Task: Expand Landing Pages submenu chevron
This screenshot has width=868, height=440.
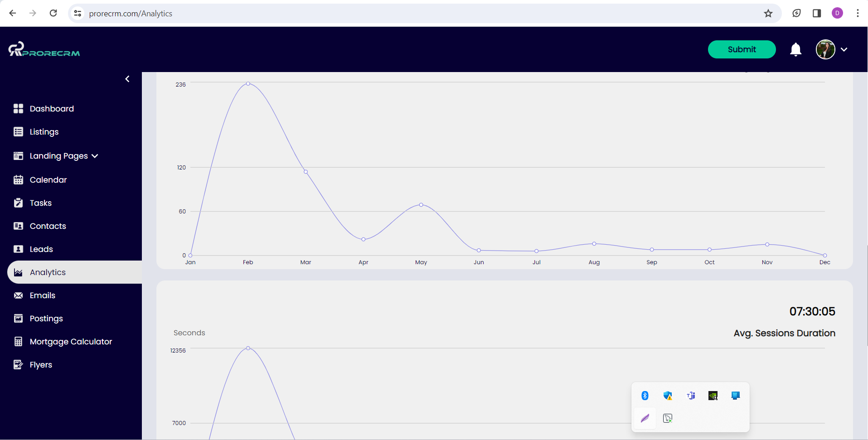Action: [95, 156]
